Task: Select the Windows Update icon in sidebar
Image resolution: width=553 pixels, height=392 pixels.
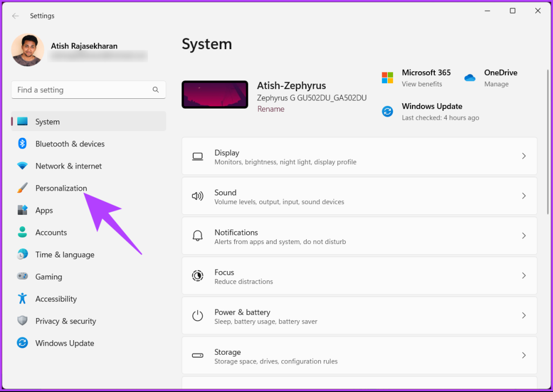Action: (22, 343)
